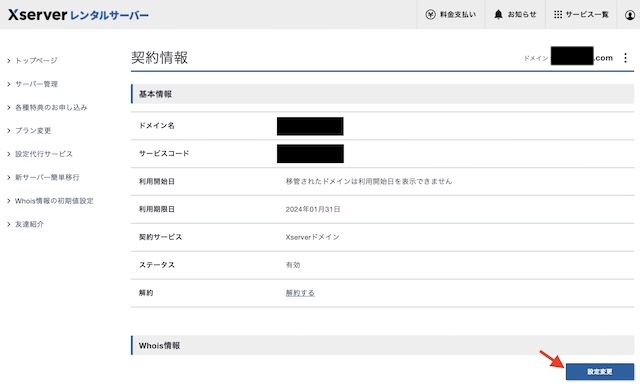The width and height of the screenshot is (640, 386).
Task: Click the 2024年01月31日 expiry date
Action: click(313, 209)
